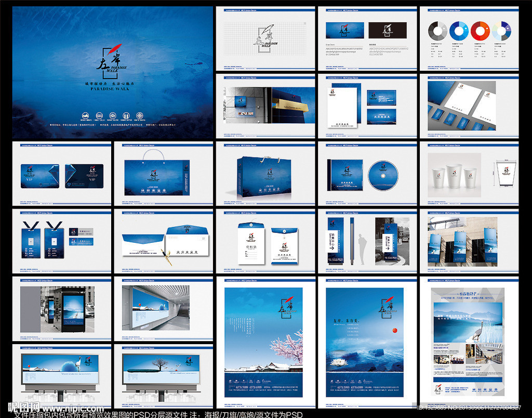
Task: Click the middle round emblem icon on the cover
Action: pos(112,115)
